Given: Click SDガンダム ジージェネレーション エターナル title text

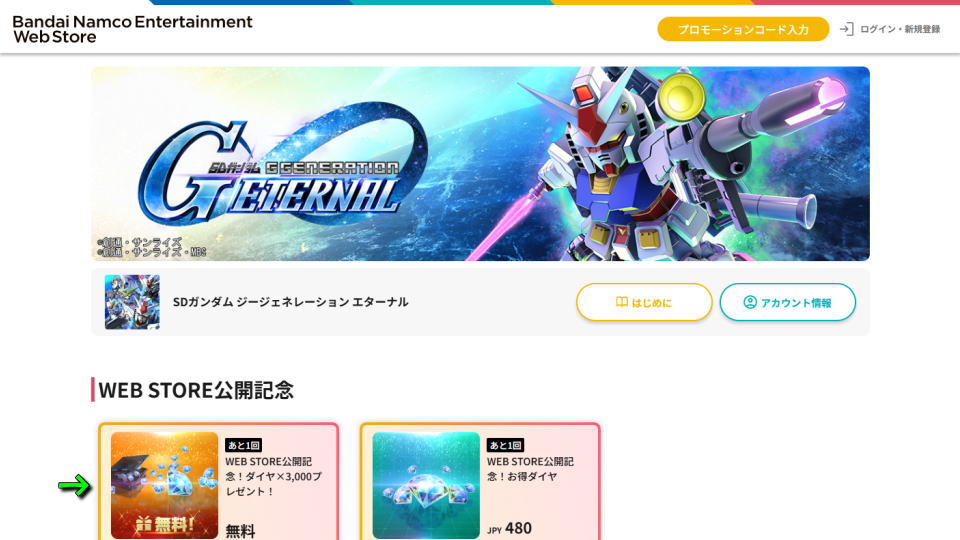Looking at the screenshot, I should [290, 302].
